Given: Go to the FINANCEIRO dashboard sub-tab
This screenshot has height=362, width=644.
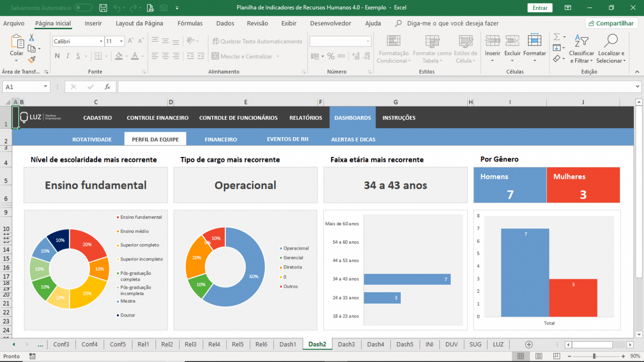Looking at the screenshot, I should point(221,140).
